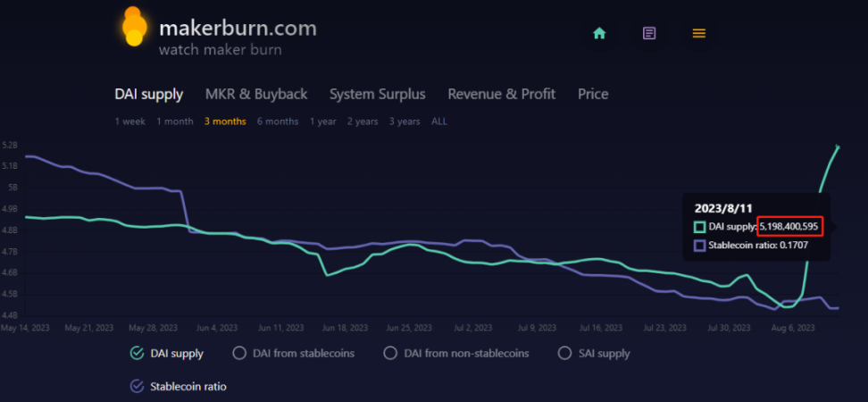Click the makerburn.com site title
Image resolution: width=868 pixels, height=402 pixels.
(237, 28)
